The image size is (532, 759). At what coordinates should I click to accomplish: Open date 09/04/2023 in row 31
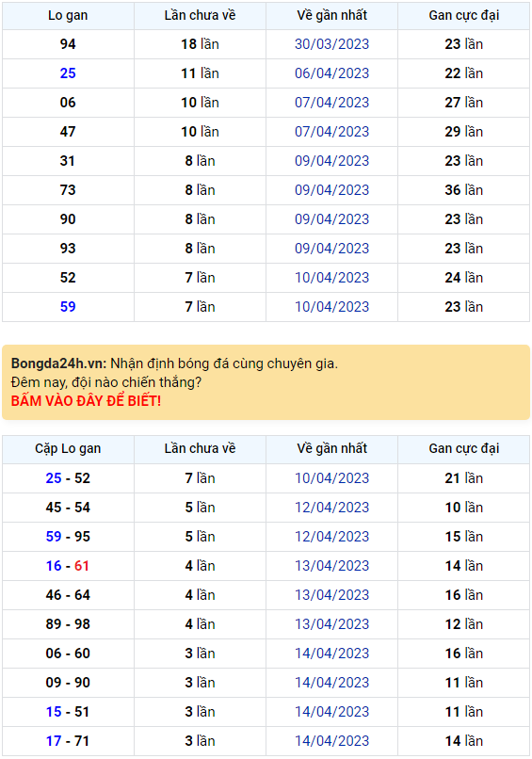(332, 161)
